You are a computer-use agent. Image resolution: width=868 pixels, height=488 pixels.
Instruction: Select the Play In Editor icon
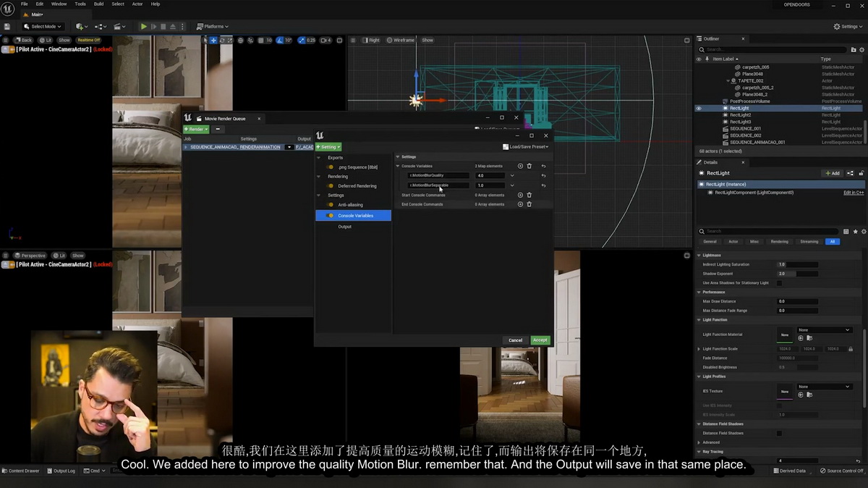[143, 26]
